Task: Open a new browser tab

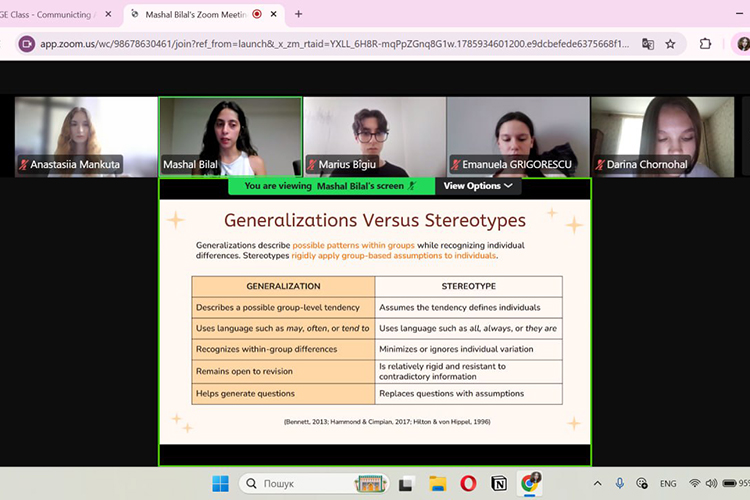Action: pyautogui.click(x=298, y=14)
